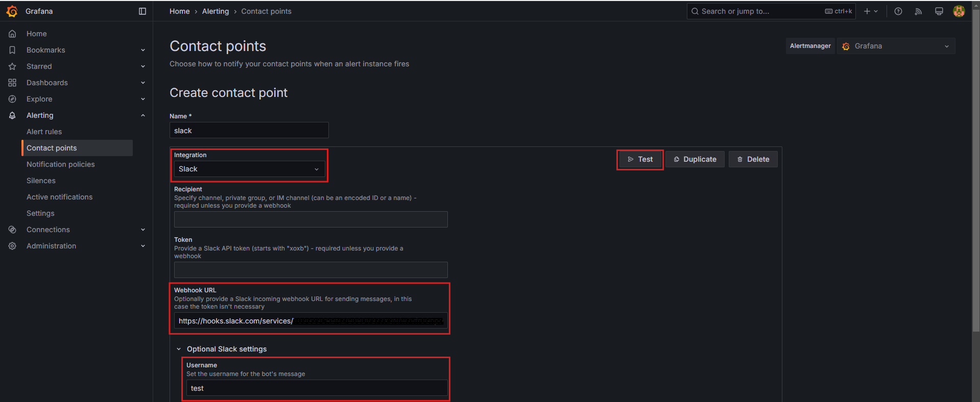Select Contact points in sidebar

(77, 148)
